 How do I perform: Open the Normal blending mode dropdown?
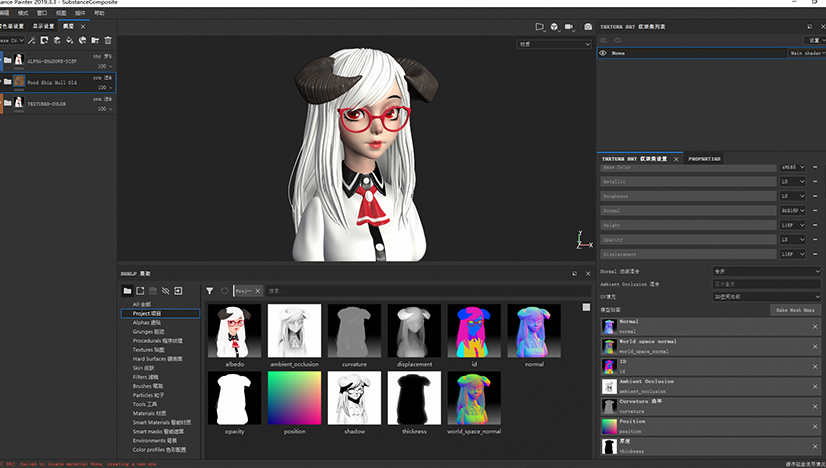[766, 271]
